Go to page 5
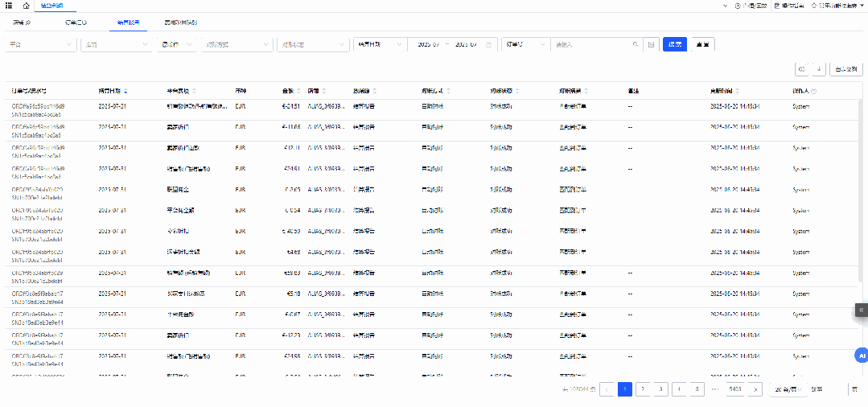Screen dimensions: 868x407 pos(697,389)
